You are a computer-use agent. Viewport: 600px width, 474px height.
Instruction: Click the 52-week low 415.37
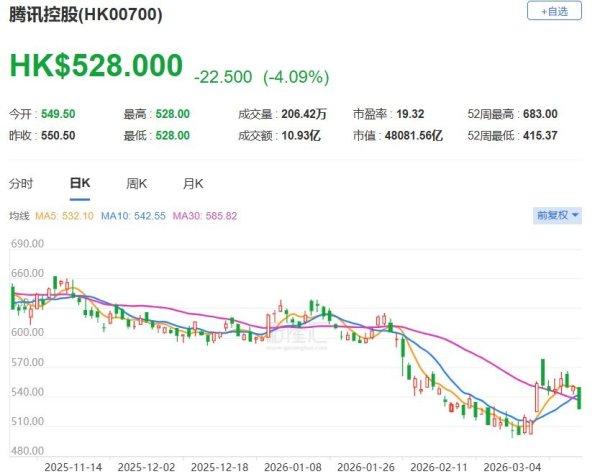[x=540, y=135]
